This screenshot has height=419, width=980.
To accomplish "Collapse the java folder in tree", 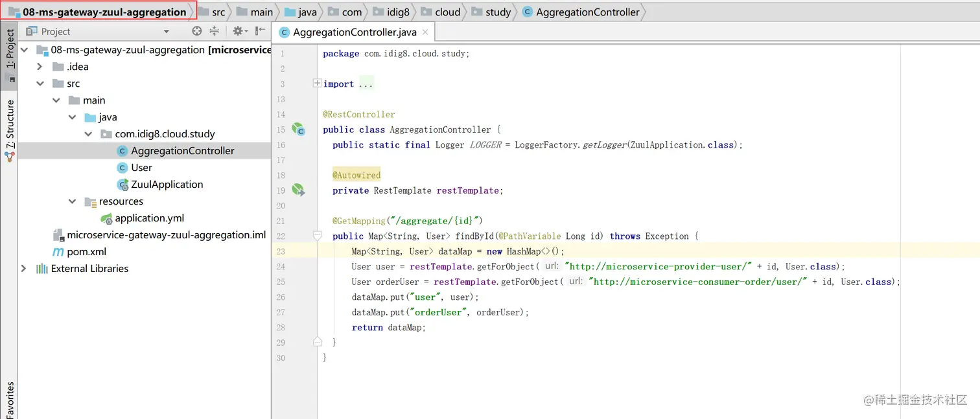I will point(73,117).
